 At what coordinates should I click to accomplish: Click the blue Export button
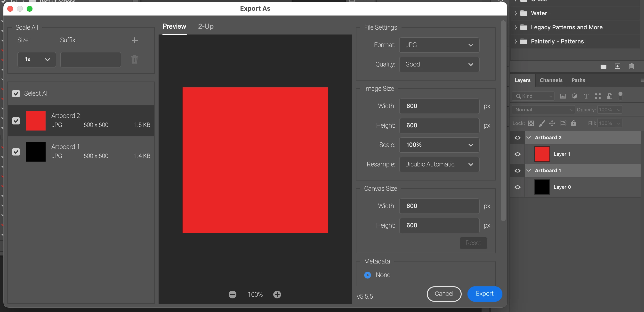(x=484, y=294)
